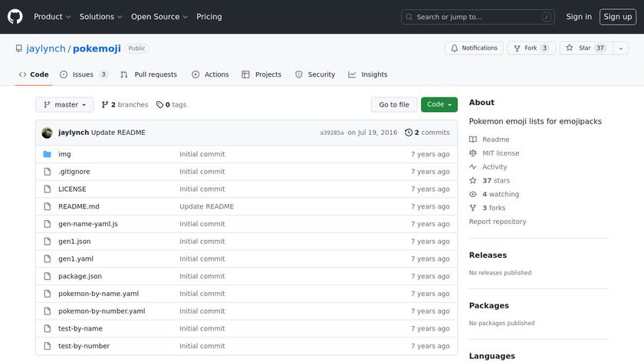Open the green Code dropdown
Image resolution: width=644 pixels, height=362 pixels.
point(439,105)
